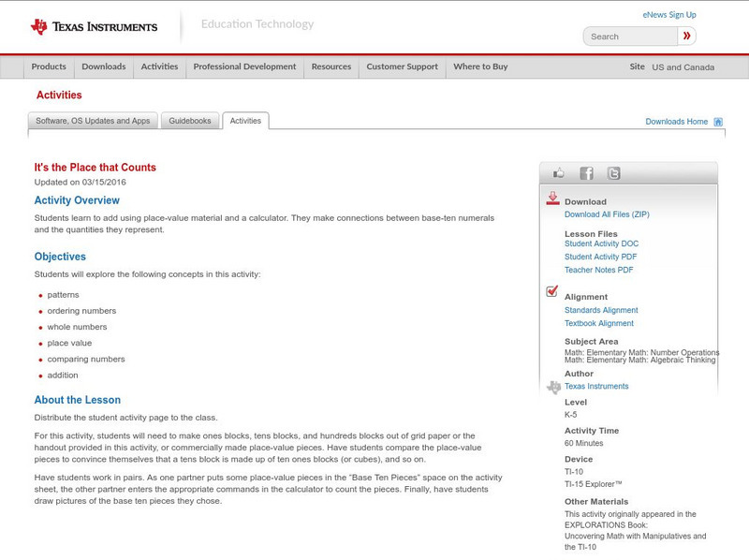Share via the Twitter icon

[614, 173]
